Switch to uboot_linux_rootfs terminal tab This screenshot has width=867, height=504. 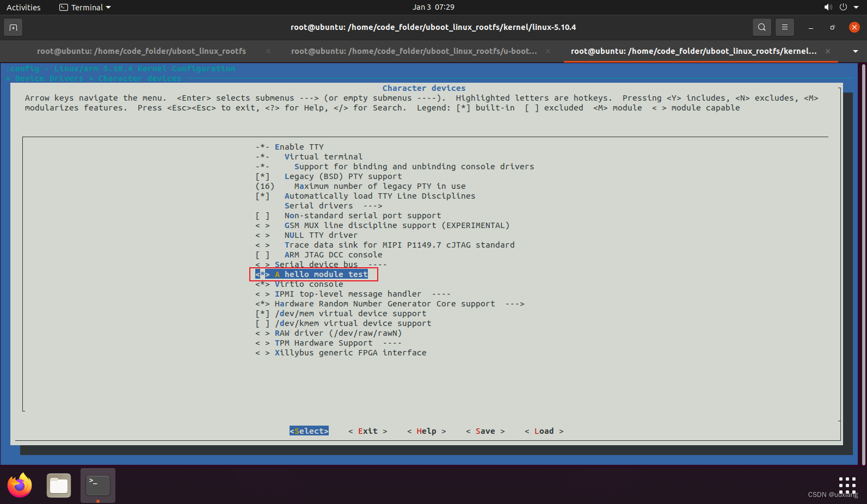(x=142, y=51)
